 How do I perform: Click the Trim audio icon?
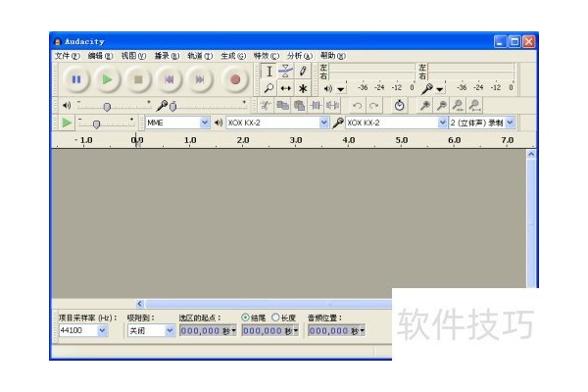pyautogui.click(x=316, y=106)
